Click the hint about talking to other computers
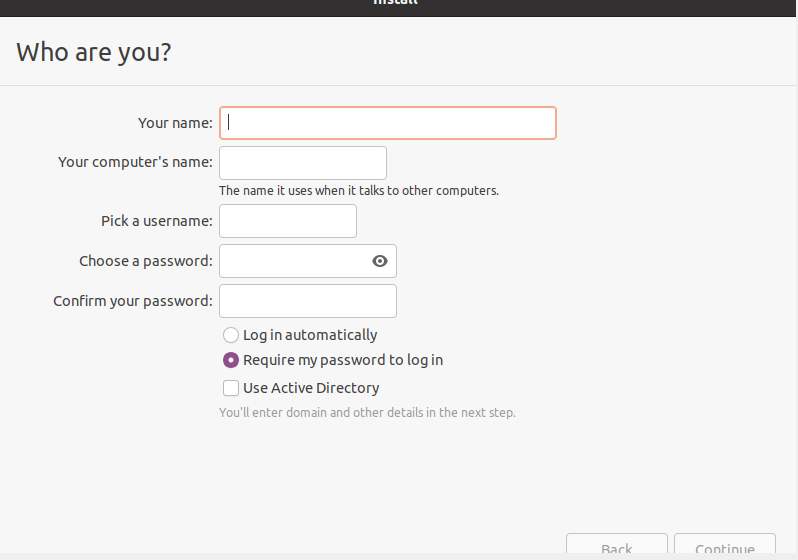 pyautogui.click(x=359, y=191)
